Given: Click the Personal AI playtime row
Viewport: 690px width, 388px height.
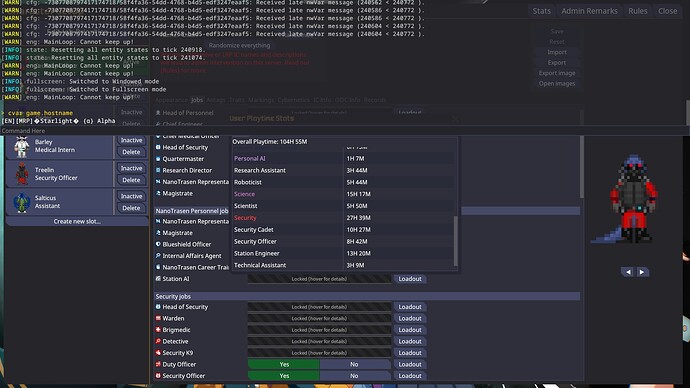Looking at the screenshot, I should pos(344,158).
